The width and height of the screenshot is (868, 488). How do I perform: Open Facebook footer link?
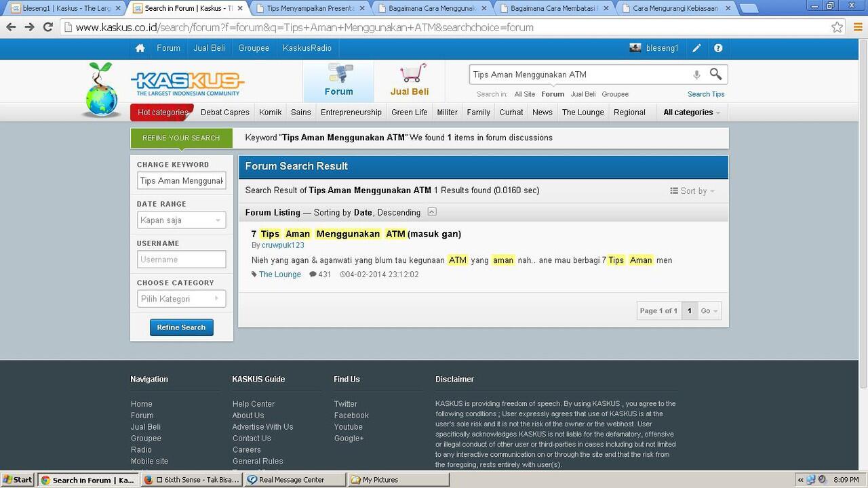[351, 415]
